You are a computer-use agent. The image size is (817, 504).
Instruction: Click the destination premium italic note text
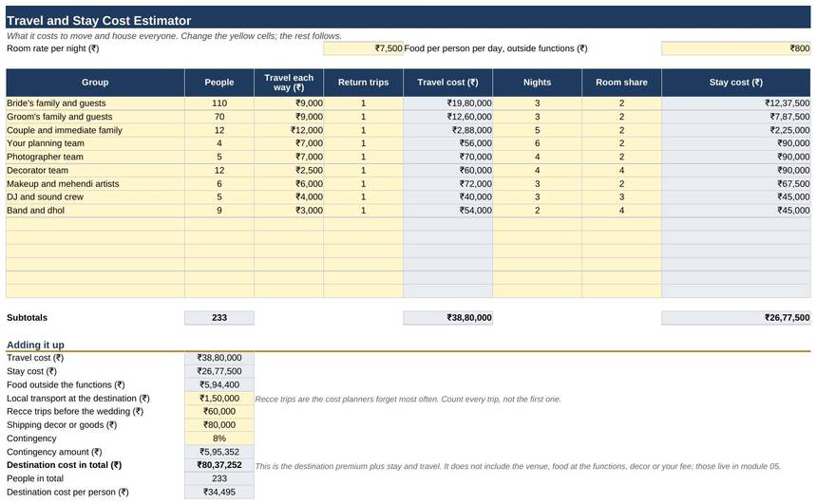point(518,467)
